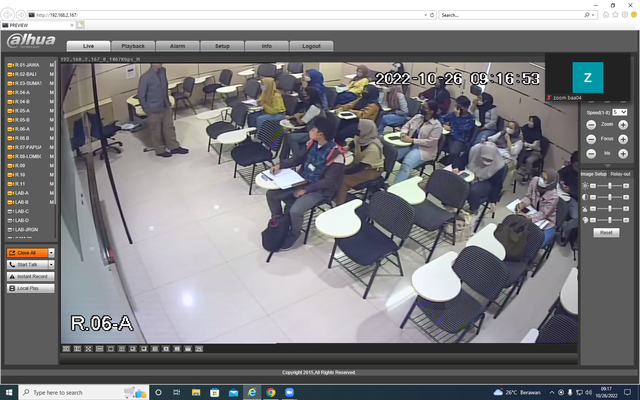This screenshot has width=640, height=400.
Task: Click the contrast half-circle icon in Image Setup
Action: coord(585,197)
